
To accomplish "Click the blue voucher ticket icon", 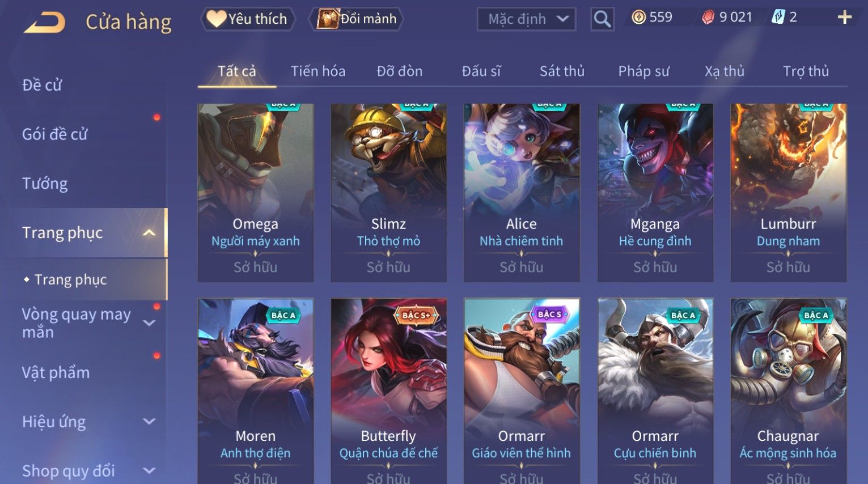I will pyautogui.click(x=778, y=18).
